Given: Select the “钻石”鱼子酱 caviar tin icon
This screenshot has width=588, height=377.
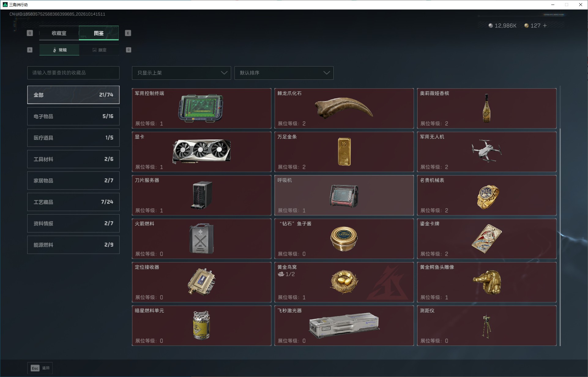Looking at the screenshot, I should 344,239.
